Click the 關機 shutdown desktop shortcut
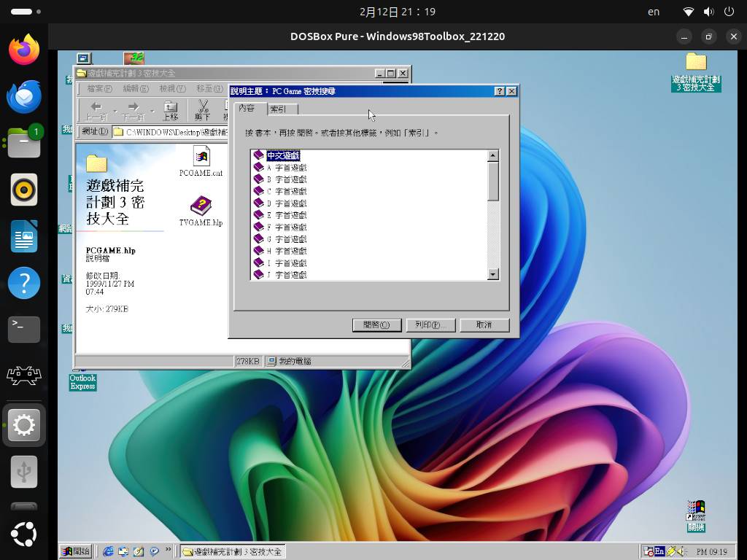 [695, 516]
